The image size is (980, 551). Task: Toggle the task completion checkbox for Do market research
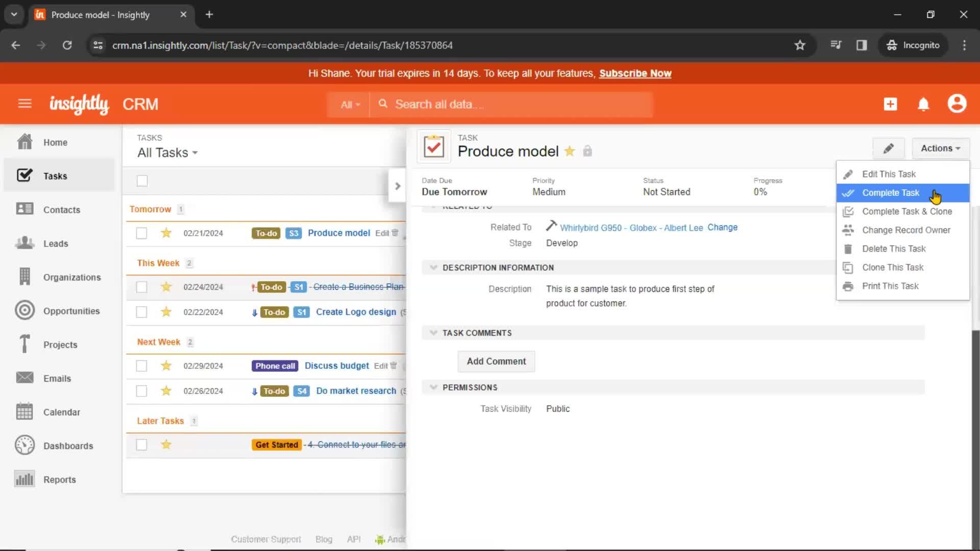point(142,391)
